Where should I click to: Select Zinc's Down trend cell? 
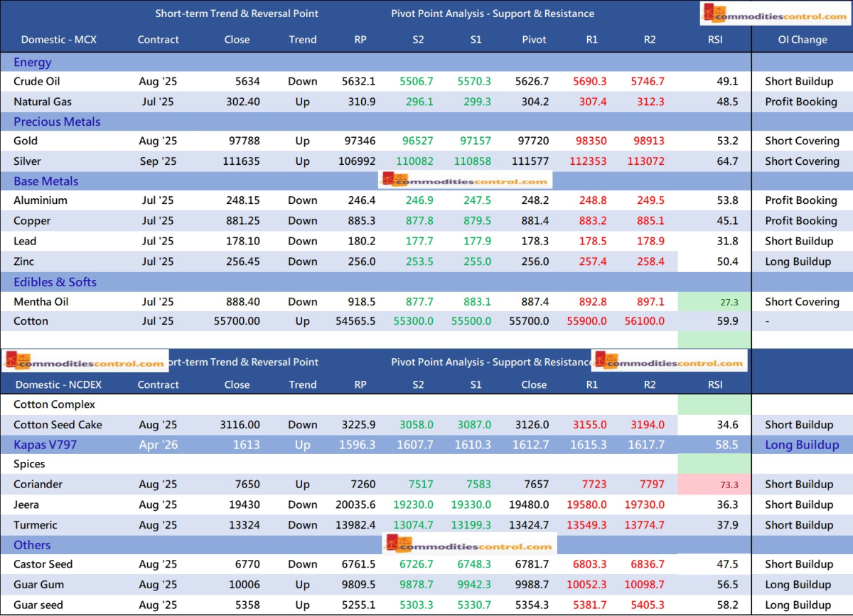[303, 261]
